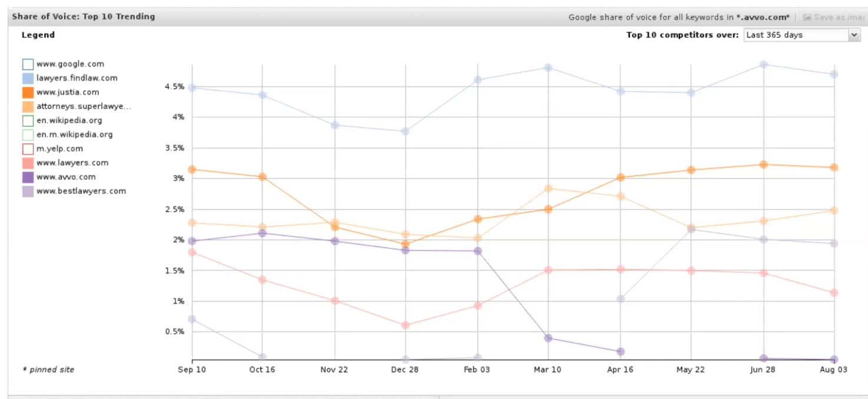Click the pink lawyers.com point at Dec 28
Image resolution: width=868 pixels, height=399 pixels.
[405, 325]
